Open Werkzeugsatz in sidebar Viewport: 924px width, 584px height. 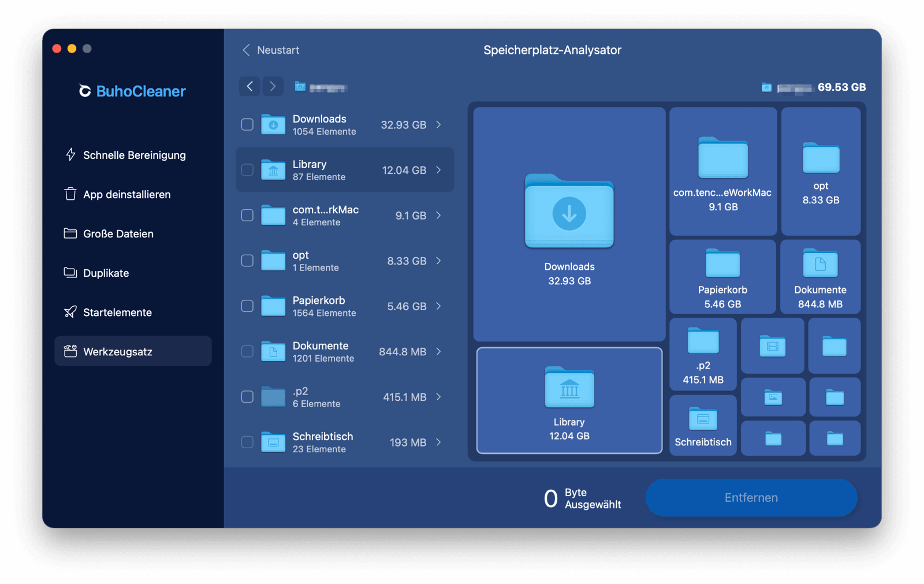coord(133,351)
